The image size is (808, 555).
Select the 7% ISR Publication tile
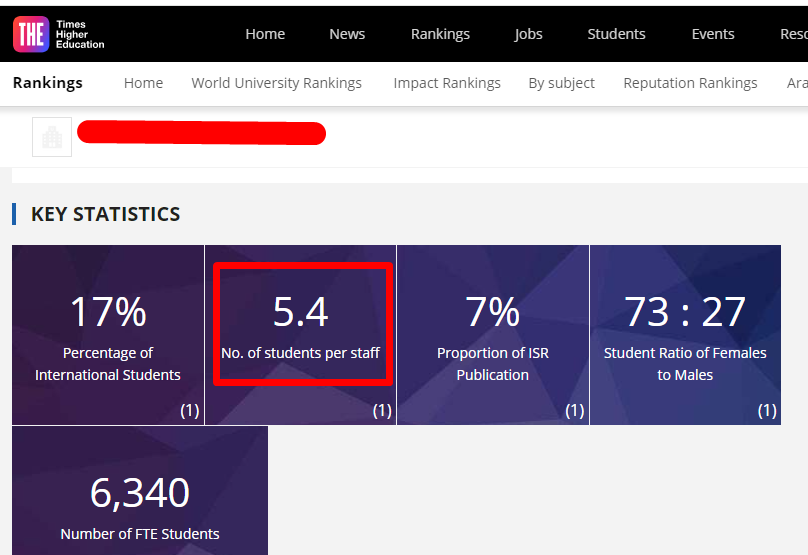point(493,335)
